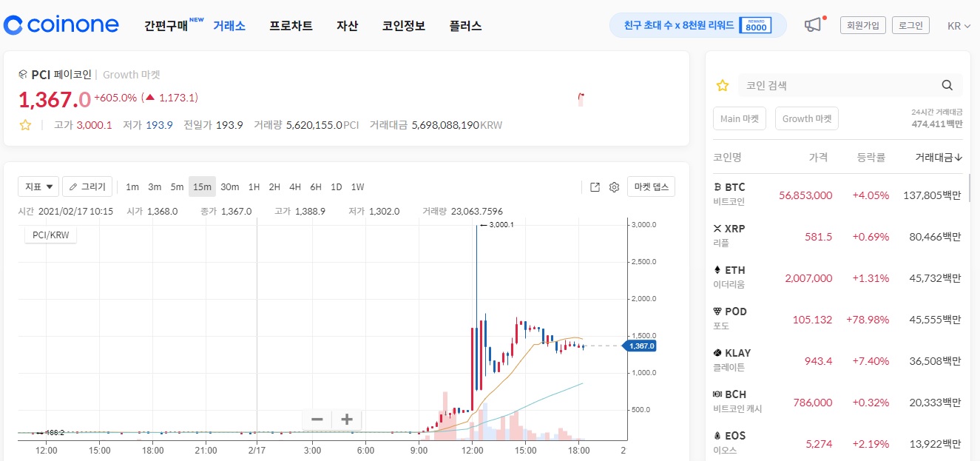Sort coin list by 거래대금

point(939,157)
